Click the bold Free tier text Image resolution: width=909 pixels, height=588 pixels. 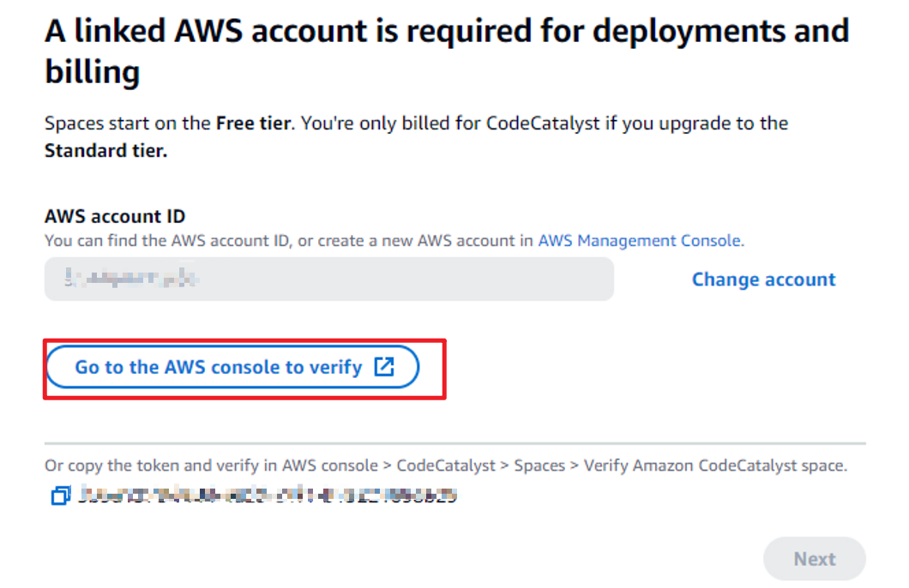coord(255,123)
